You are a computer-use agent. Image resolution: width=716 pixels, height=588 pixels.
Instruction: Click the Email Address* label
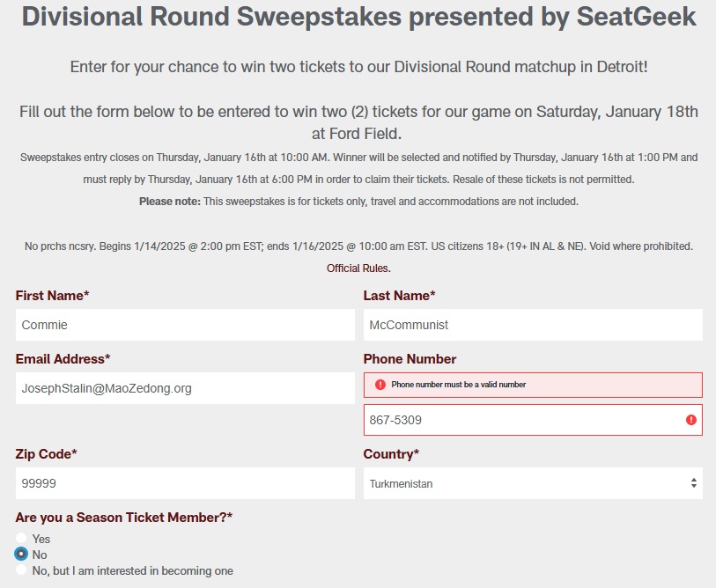63,359
